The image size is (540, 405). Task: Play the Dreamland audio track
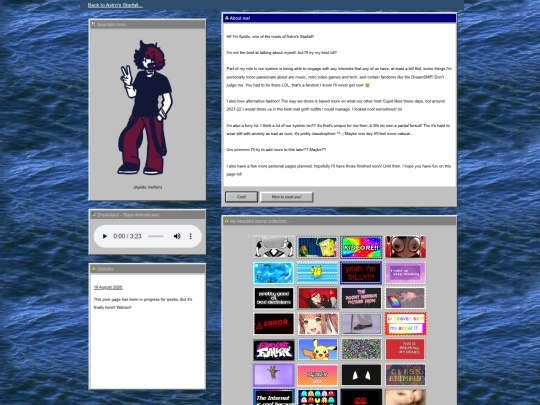point(104,236)
